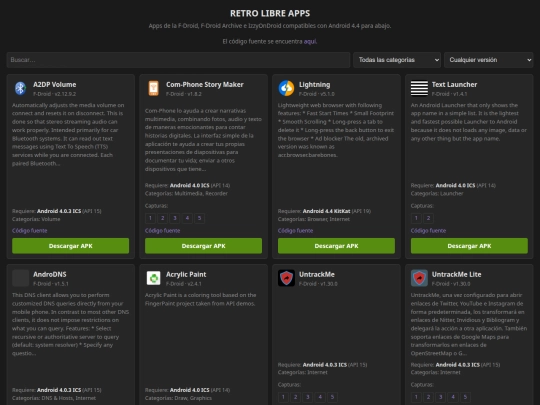The image size is (540, 405).
Task: Download APK for Lightning
Action: [x=336, y=246]
